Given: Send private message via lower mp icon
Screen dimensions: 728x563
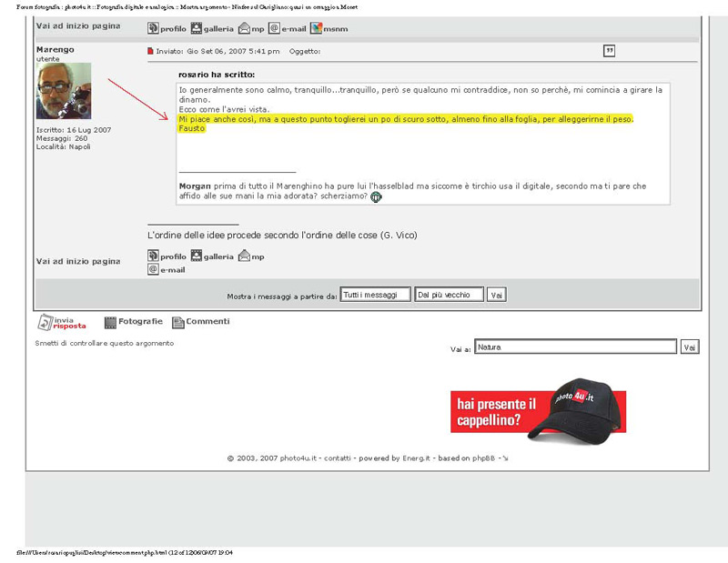Looking at the screenshot, I should 244,256.
